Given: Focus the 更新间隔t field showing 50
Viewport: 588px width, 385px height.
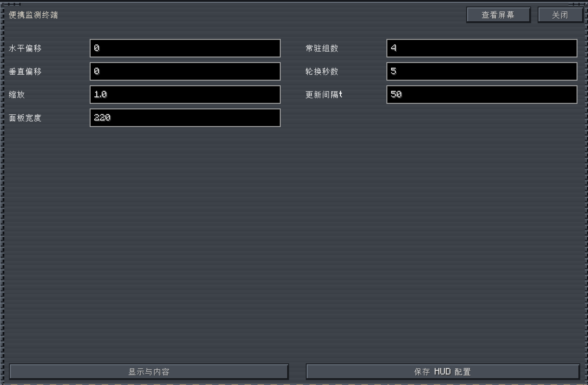Looking at the screenshot, I should 482,95.
